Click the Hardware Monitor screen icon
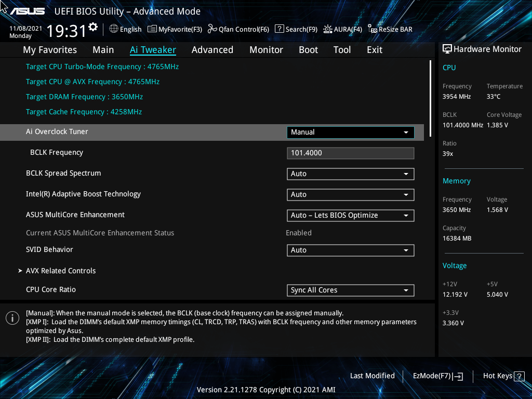The height and width of the screenshot is (399, 532). (447, 49)
